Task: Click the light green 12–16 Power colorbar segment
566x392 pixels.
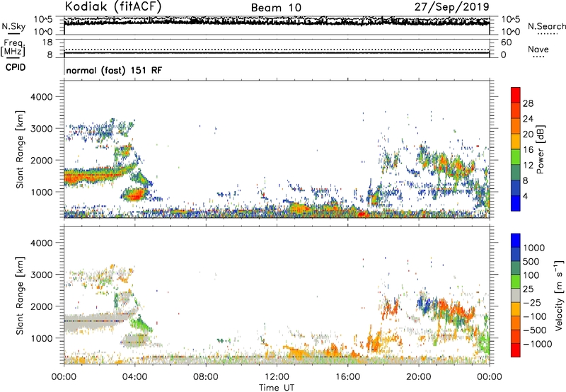Action: pyautogui.click(x=516, y=156)
